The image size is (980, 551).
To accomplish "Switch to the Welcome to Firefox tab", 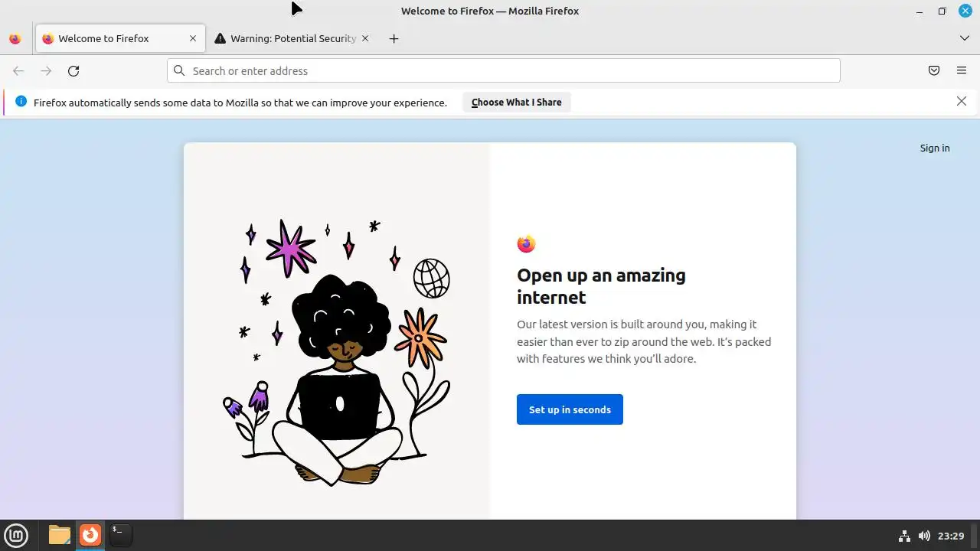I will tap(120, 38).
